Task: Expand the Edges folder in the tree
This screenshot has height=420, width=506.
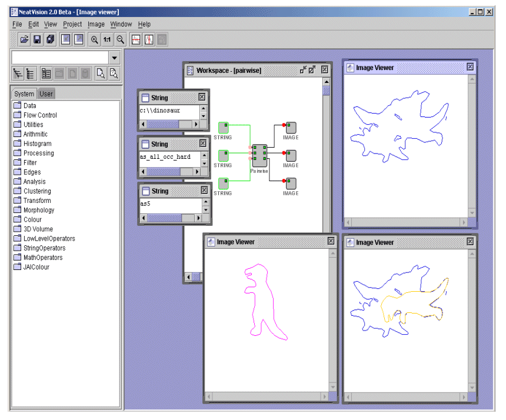Action: pyautogui.click(x=32, y=172)
